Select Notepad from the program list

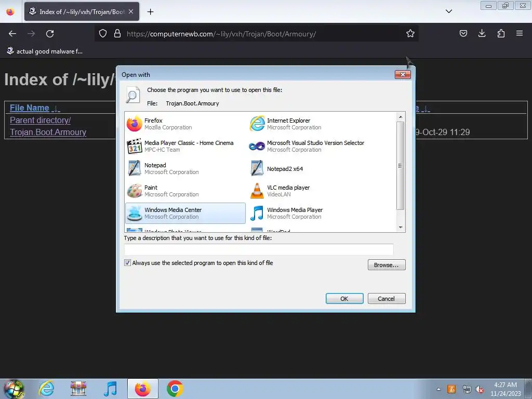point(185,168)
